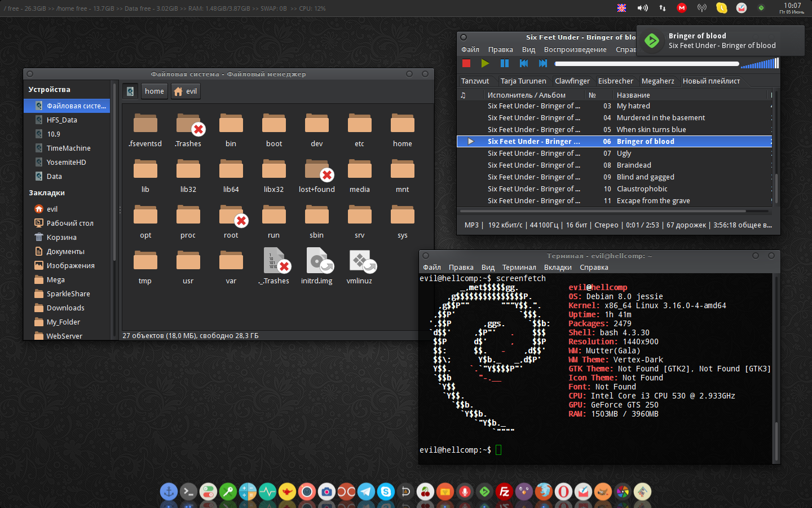Select track 08 Braindead
The height and width of the screenshot is (508, 812).
tap(614, 165)
